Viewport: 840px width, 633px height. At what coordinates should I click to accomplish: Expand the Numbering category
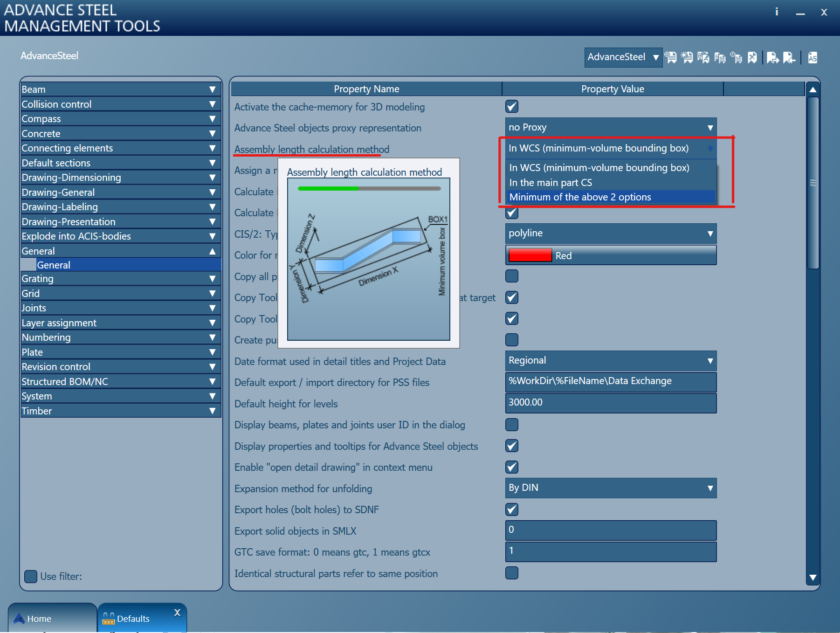point(121,337)
